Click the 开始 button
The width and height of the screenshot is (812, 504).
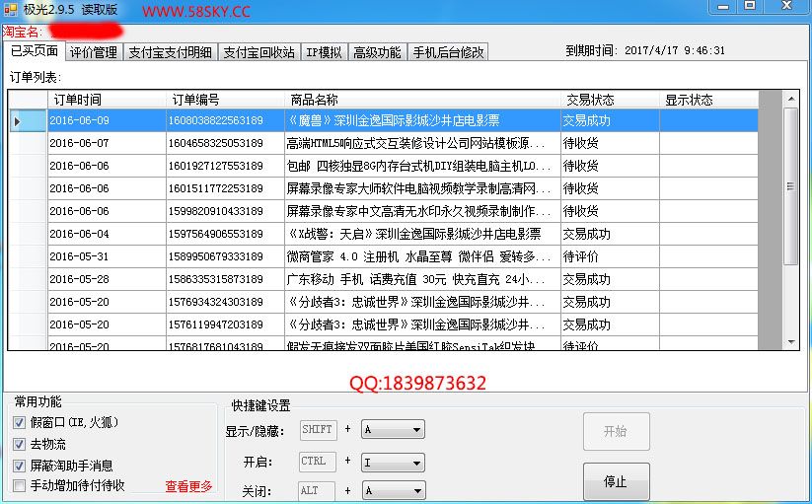[616, 432]
